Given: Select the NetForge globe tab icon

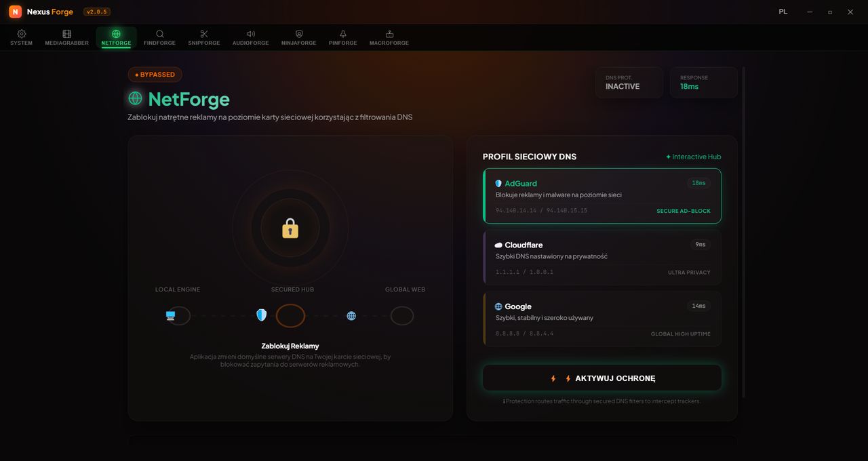Looking at the screenshot, I should [116, 34].
